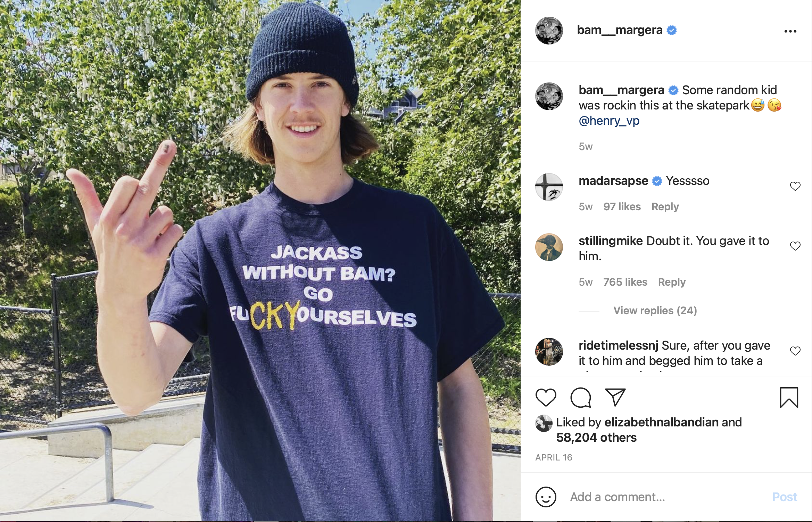Open elizabethnalbandian profile link

tap(661, 422)
